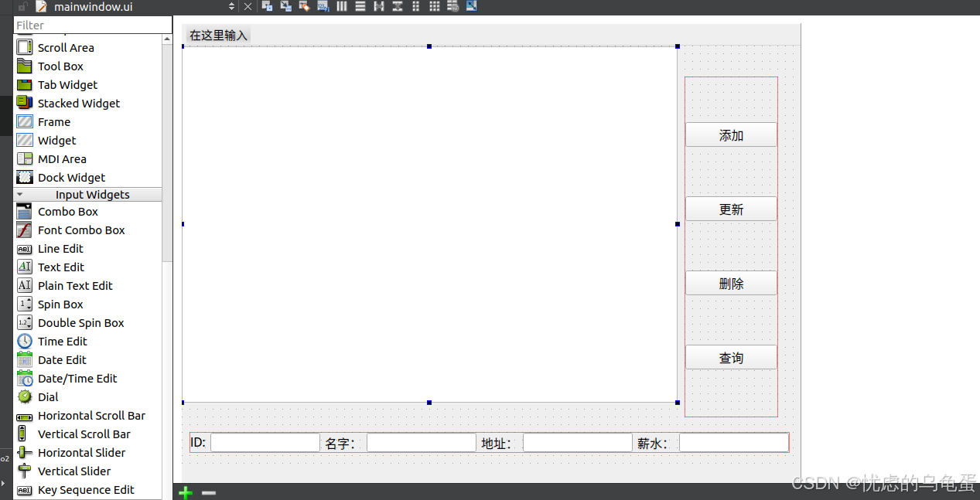Click the Break Layout toolbar icon
980x500 pixels.
coord(452,6)
